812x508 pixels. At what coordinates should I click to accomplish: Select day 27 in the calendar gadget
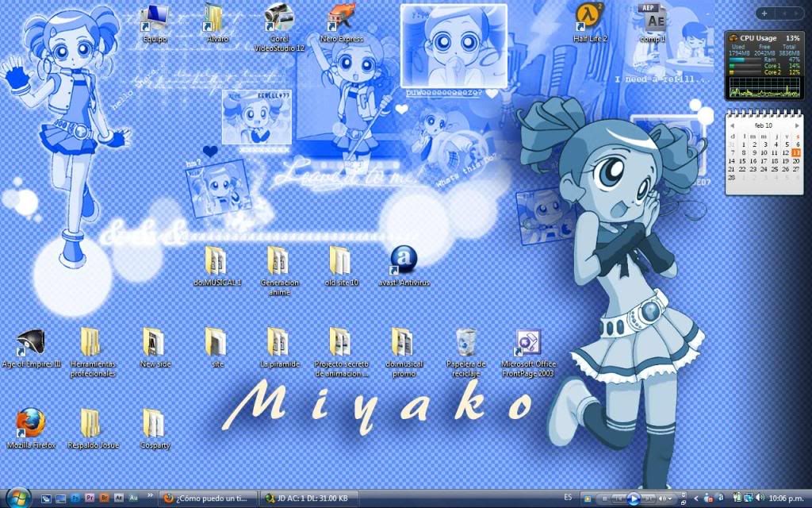(796, 170)
